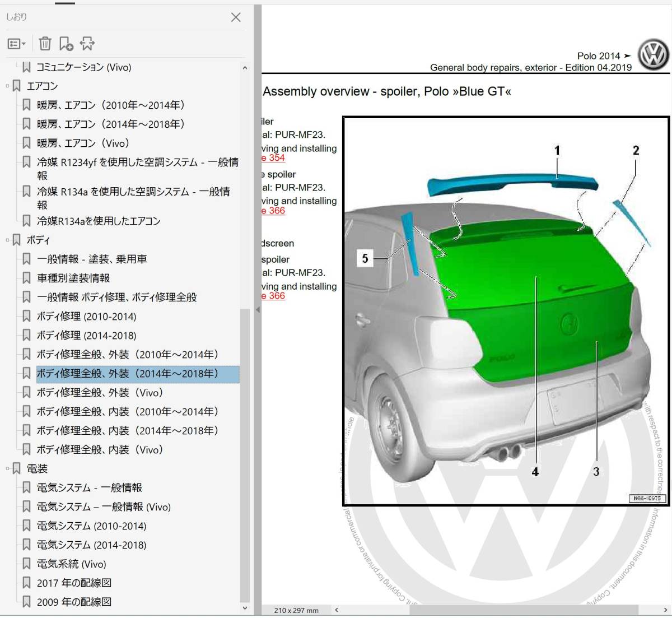The height and width of the screenshot is (618, 672).
Task: Select the エアコン parent bookmark
Action: click(x=43, y=86)
